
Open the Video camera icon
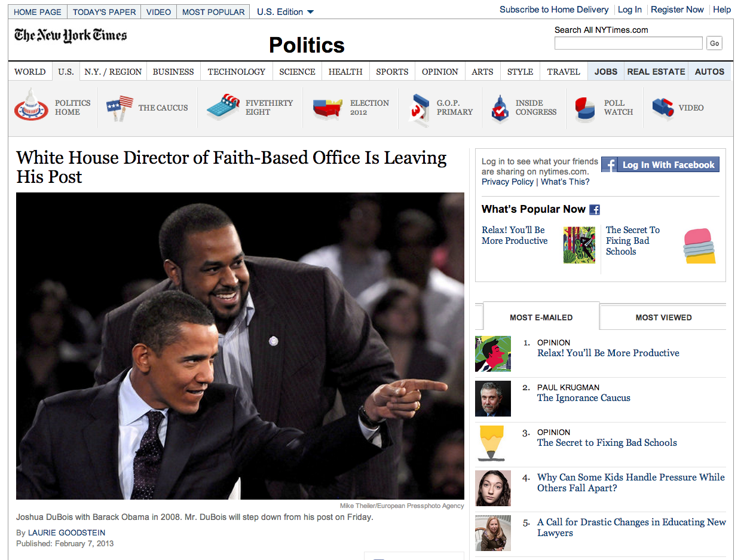point(663,108)
